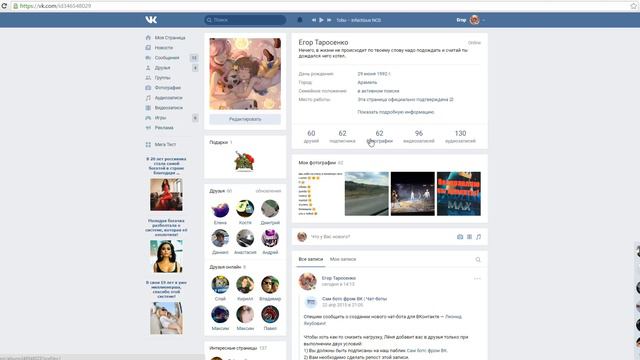Click the unread counter badge beside Сообщения
Image resolution: width=640 pixels, height=360 pixels.
[194, 58]
